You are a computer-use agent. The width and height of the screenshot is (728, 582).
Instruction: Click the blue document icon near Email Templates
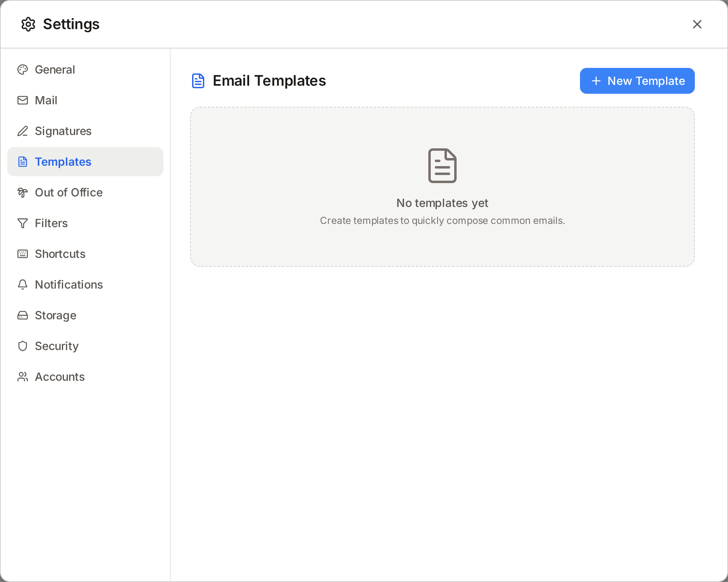pyautogui.click(x=198, y=81)
